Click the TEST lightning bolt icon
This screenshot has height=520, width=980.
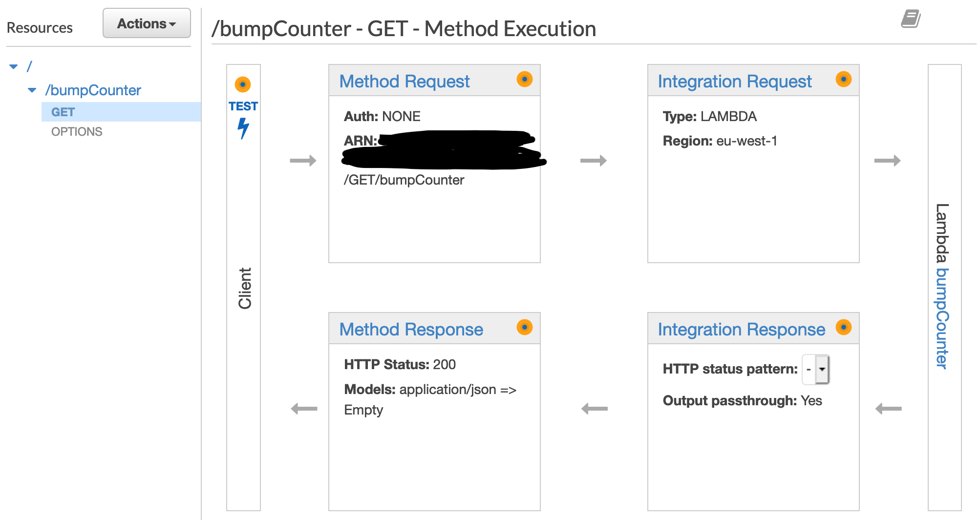pyautogui.click(x=243, y=128)
